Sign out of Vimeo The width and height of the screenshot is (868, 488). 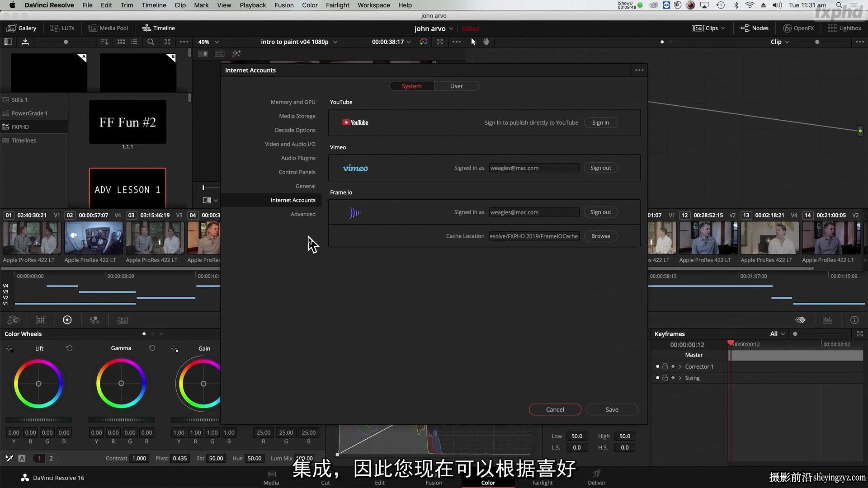[600, 168]
